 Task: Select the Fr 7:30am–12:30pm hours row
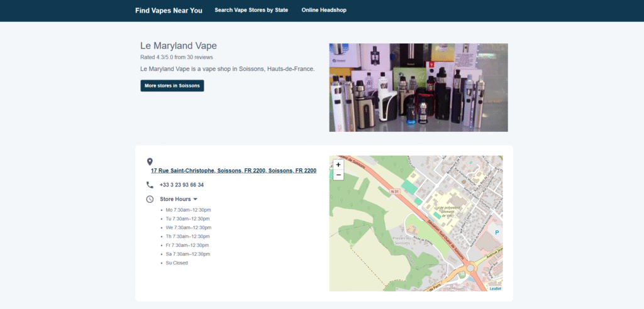point(187,246)
